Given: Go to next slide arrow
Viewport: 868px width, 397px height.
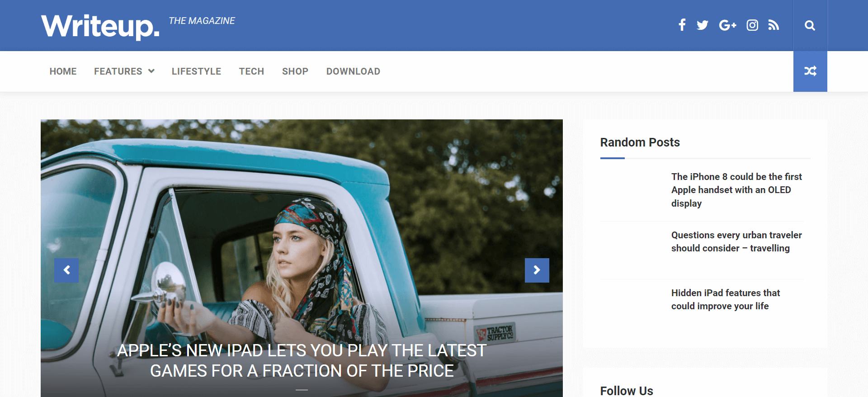Looking at the screenshot, I should click(537, 270).
